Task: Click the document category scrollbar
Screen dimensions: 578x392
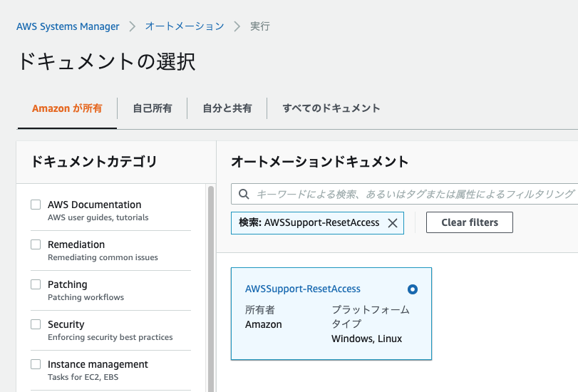Action: tap(211, 288)
